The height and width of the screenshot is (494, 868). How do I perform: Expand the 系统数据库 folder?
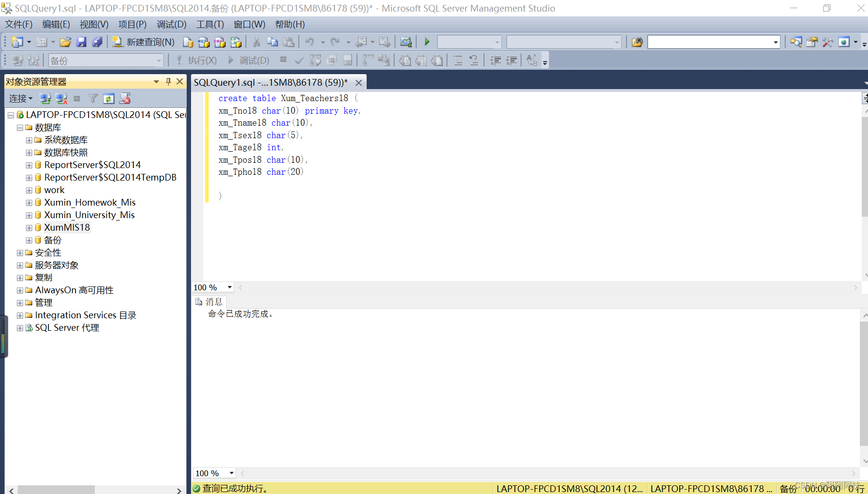coord(29,140)
